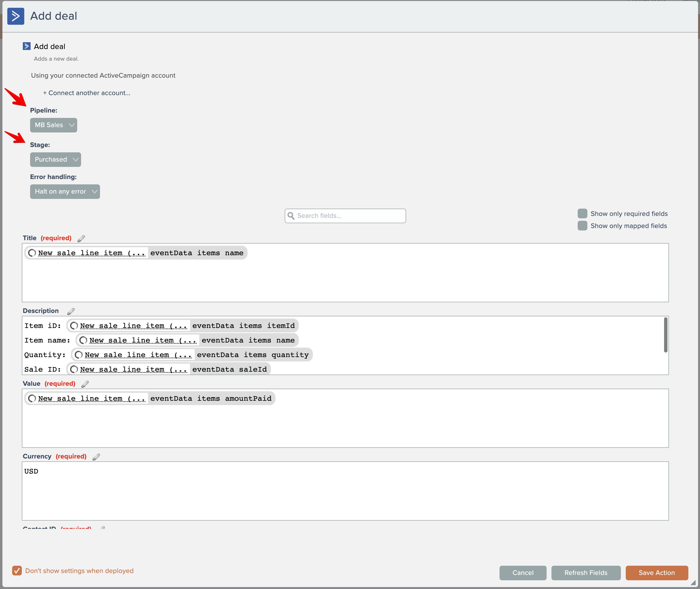The width and height of the screenshot is (700, 589).
Task: Click the magnifier icon in search fields box
Action: pos(291,216)
